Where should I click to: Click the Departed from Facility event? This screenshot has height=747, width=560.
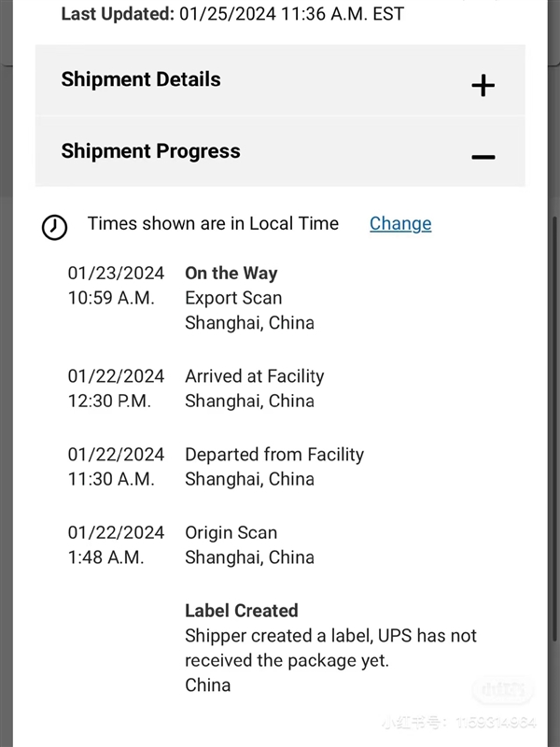pyautogui.click(x=274, y=455)
